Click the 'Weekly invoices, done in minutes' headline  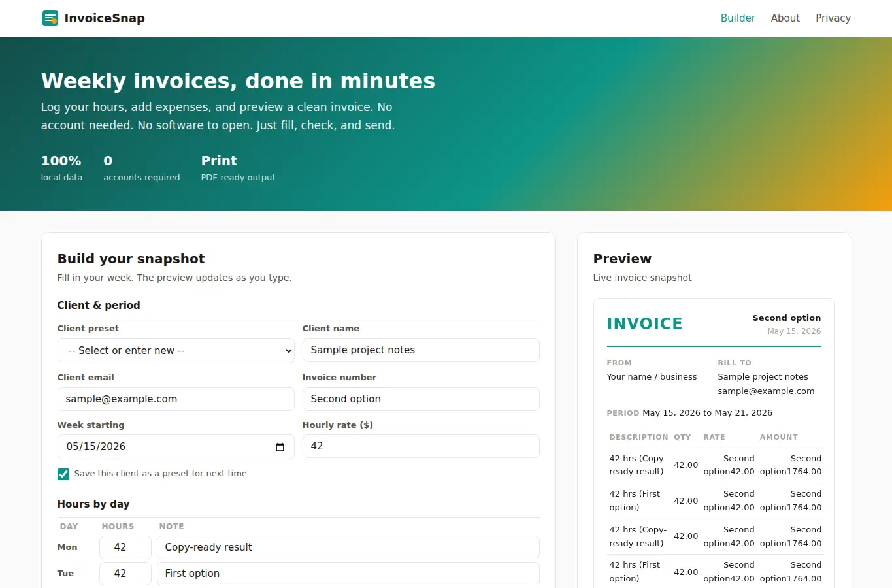(238, 81)
